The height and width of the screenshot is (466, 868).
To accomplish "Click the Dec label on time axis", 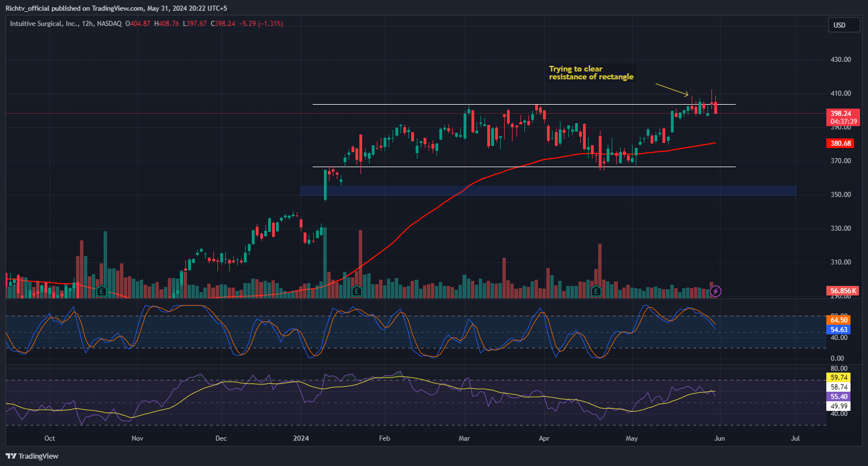I will click(x=221, y=438).
